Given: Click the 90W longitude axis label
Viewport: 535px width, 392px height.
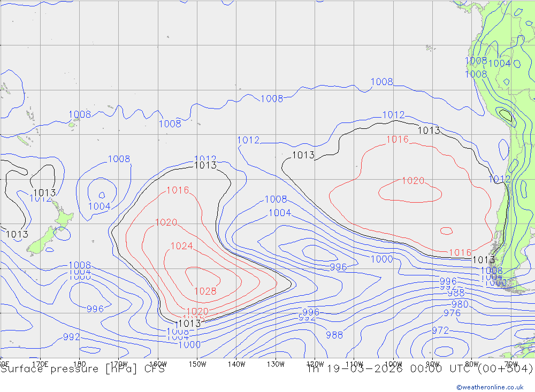Looking at the screenshot, I should tap(433, 364).
